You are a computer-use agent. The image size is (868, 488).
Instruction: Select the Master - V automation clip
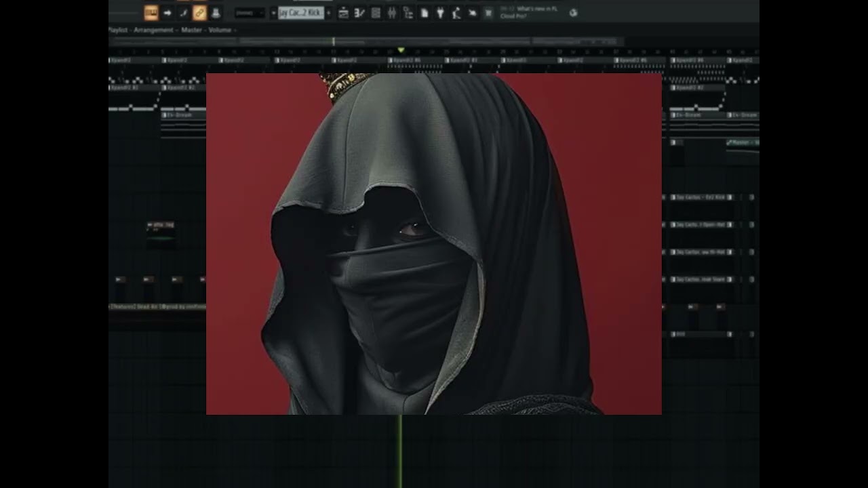743,142
